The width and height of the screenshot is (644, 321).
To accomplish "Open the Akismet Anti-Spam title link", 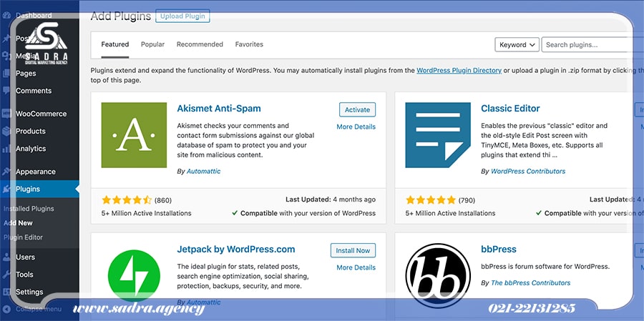I will (219, 109).
